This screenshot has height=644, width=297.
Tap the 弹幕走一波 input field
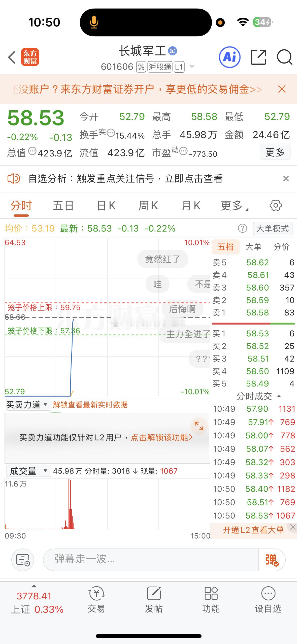(x=151, y=560)
